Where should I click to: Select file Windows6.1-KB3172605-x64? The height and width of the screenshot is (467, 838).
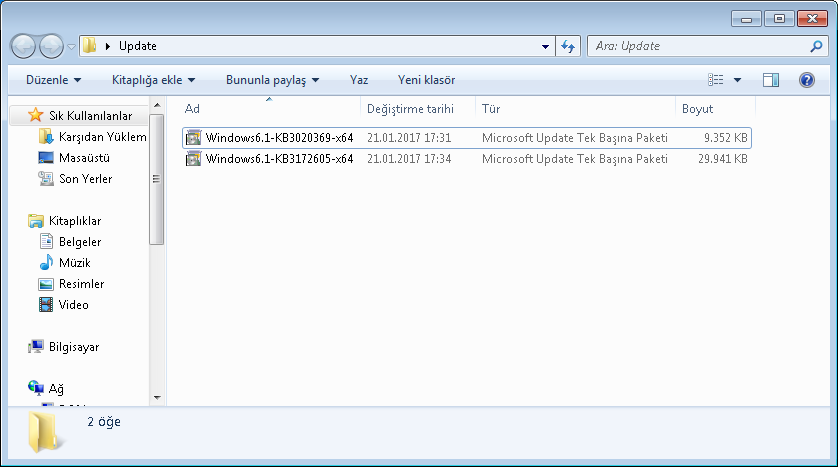click(280, 159)
